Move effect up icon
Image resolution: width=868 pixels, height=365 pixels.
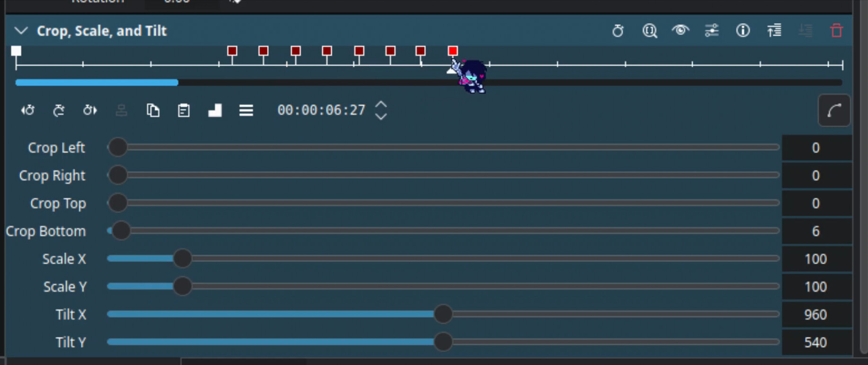pyautogui.click(x=774, y=31)
